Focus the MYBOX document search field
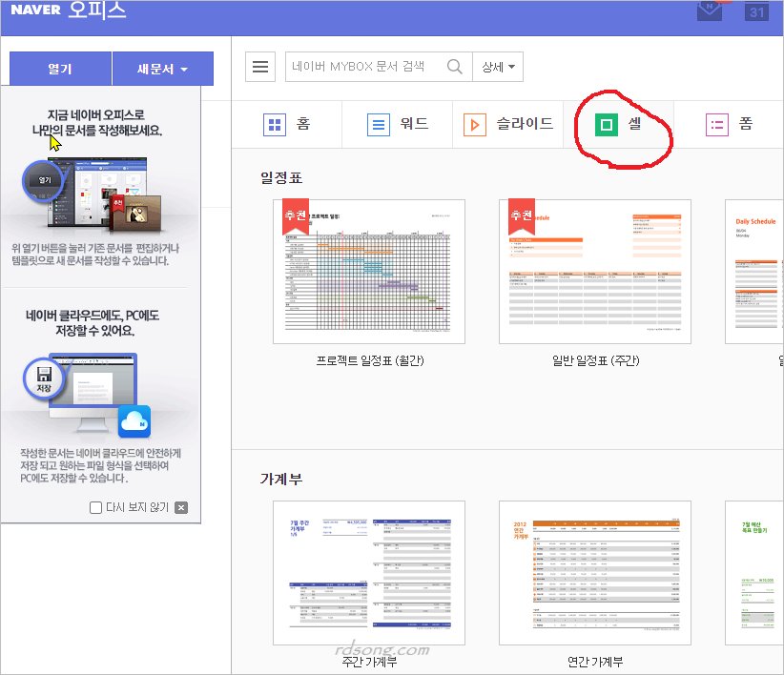Screen dimensions: 784x675 point(364,67)
